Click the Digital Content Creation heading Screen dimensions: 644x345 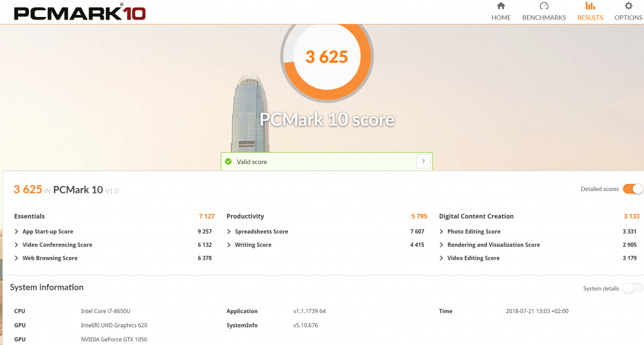pos(476,216)
